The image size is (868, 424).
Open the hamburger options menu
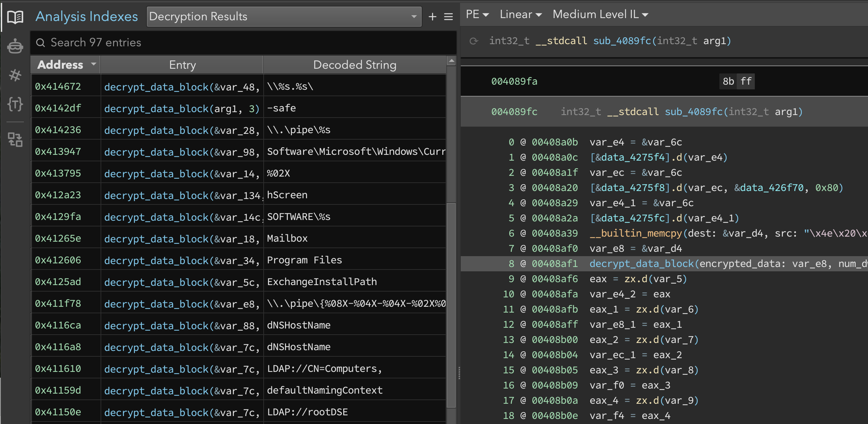coord(448,17)
